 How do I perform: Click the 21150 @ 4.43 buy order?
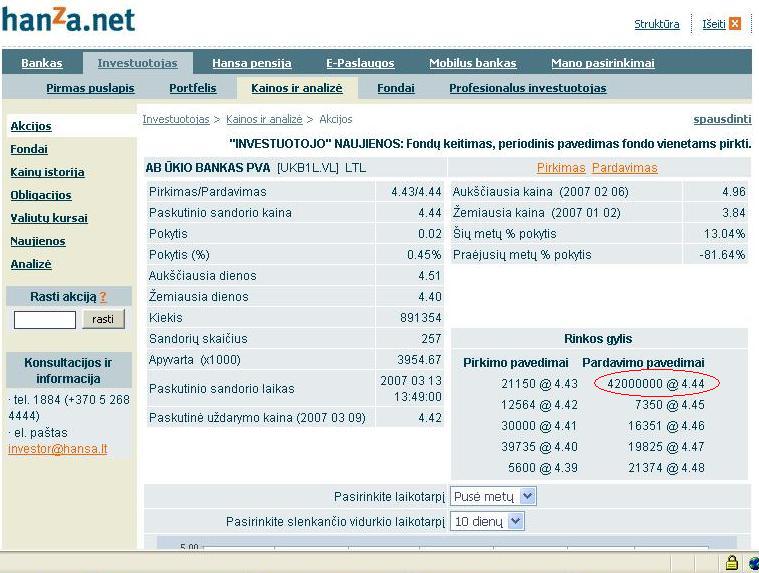pos(539,384)
